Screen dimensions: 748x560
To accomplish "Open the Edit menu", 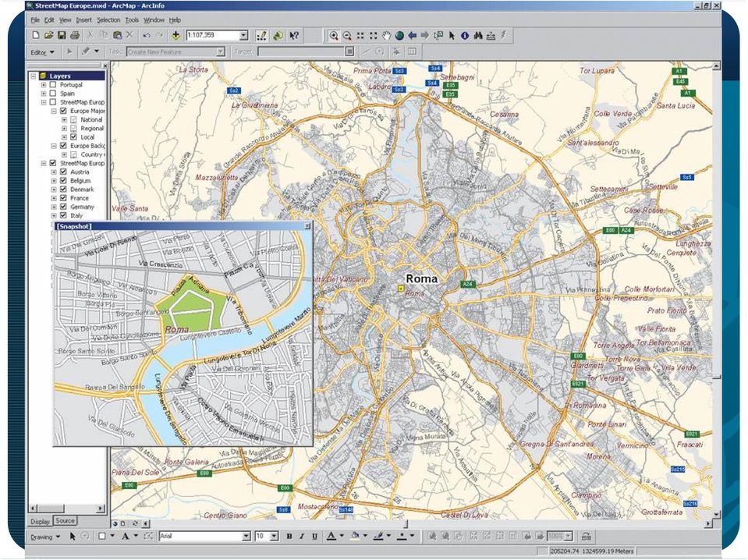I will point(49,20).
